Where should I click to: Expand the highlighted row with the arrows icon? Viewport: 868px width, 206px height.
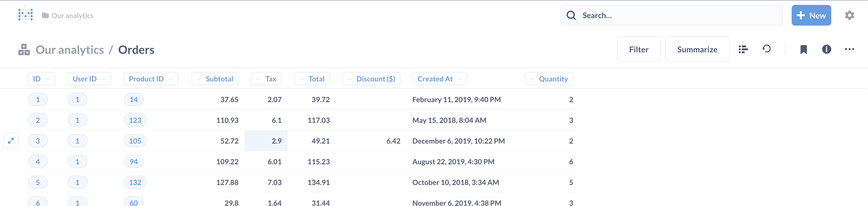pyautogui.click(x=11, y=140)
